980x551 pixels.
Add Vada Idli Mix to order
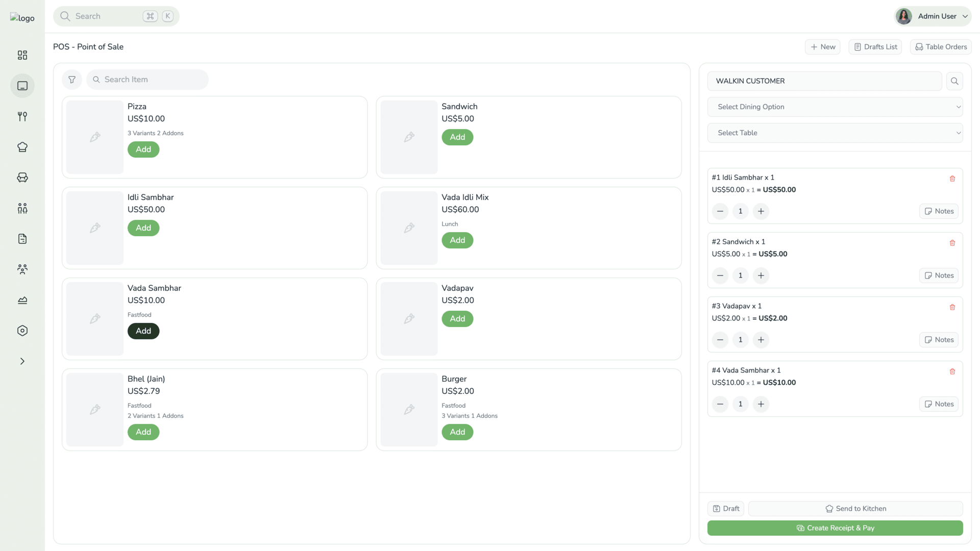pos(457,240)
